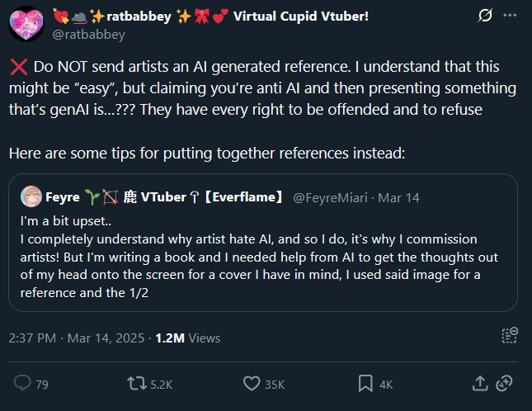532x411 pixels.
Task: Visit the @ratbabbey handle link
Action: (x=88, y=35)
